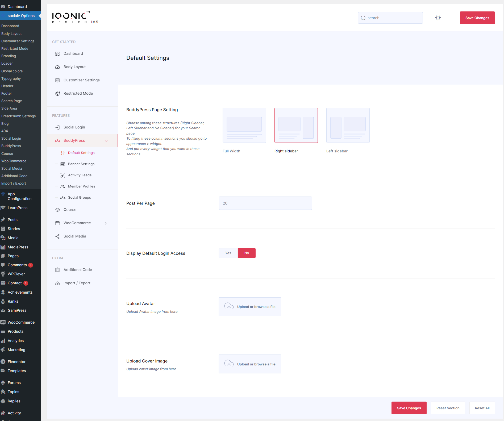
Task: Open Contact in WordPress menu
Action: [x=15, y=283]
